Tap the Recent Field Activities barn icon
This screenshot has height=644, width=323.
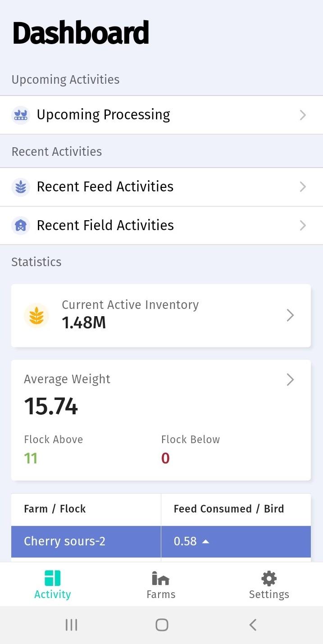pyautogui.click(x=21, y=226)
